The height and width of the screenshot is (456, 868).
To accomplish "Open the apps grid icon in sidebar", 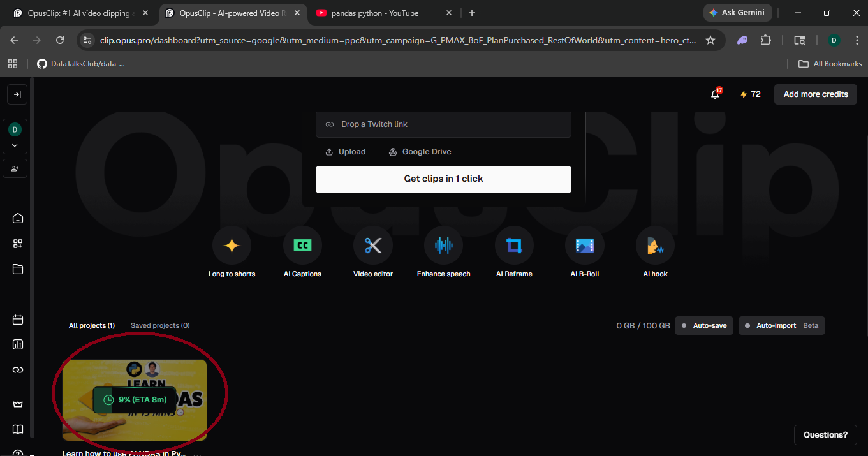I will (x=18, y=244).
